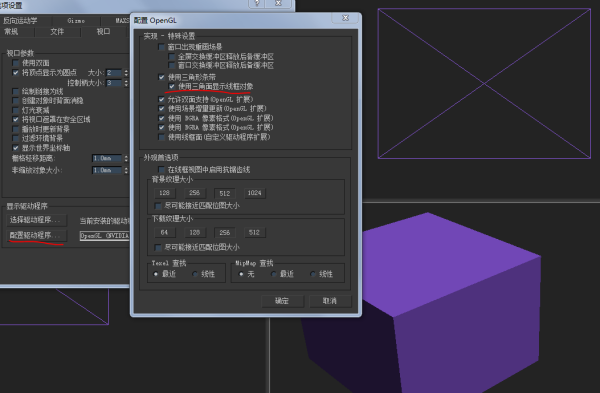
Task: Click the 确定 button in OpenGL dialog
Action: coord(282,301)
